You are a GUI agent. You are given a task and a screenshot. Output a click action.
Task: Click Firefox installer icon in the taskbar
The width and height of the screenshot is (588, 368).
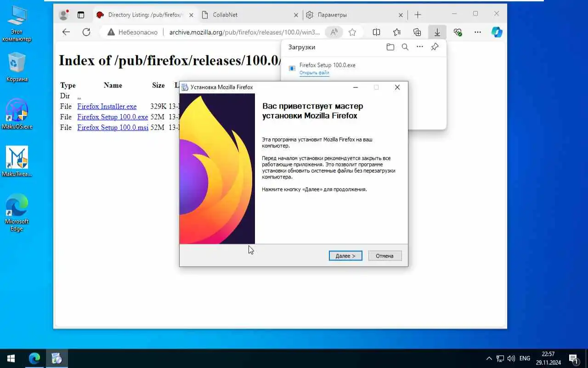click(57, 358)
